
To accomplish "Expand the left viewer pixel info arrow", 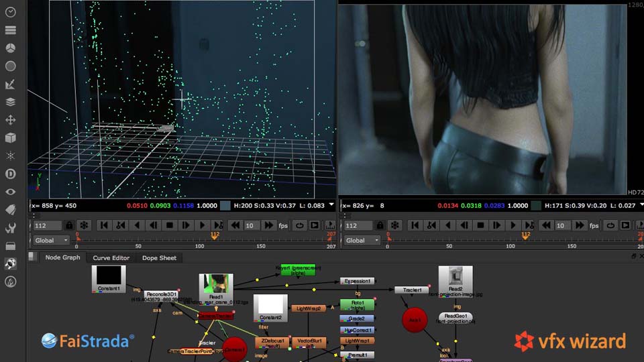I will point(331,206).
